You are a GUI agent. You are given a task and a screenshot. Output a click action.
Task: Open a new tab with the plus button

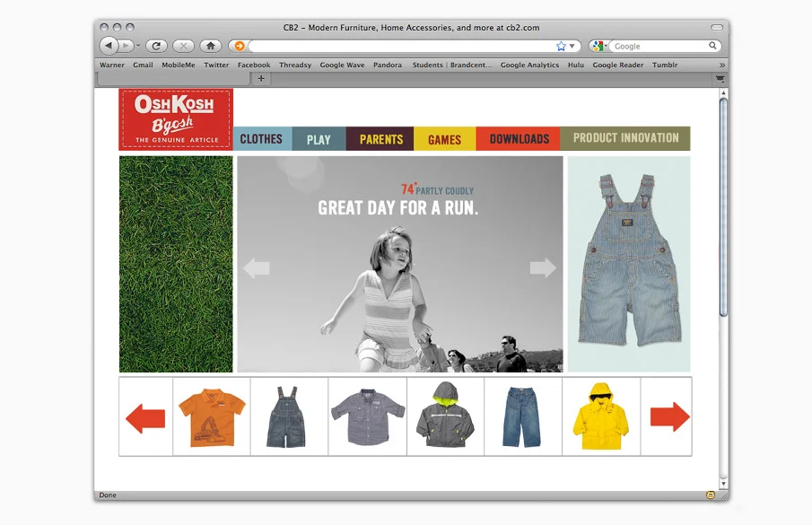tap(261, 79)
